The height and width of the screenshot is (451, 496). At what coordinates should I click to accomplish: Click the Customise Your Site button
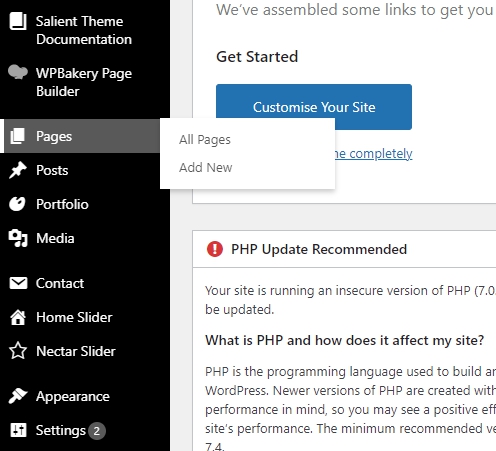click(314, 107)
